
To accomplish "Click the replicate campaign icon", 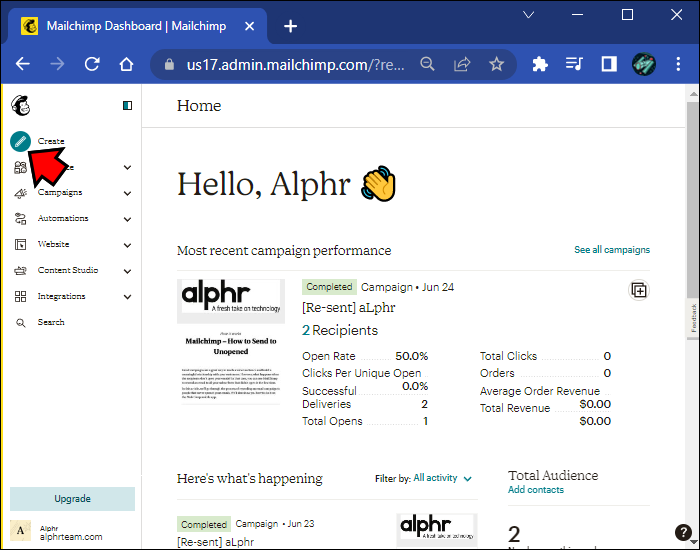I will click(639, 290).
